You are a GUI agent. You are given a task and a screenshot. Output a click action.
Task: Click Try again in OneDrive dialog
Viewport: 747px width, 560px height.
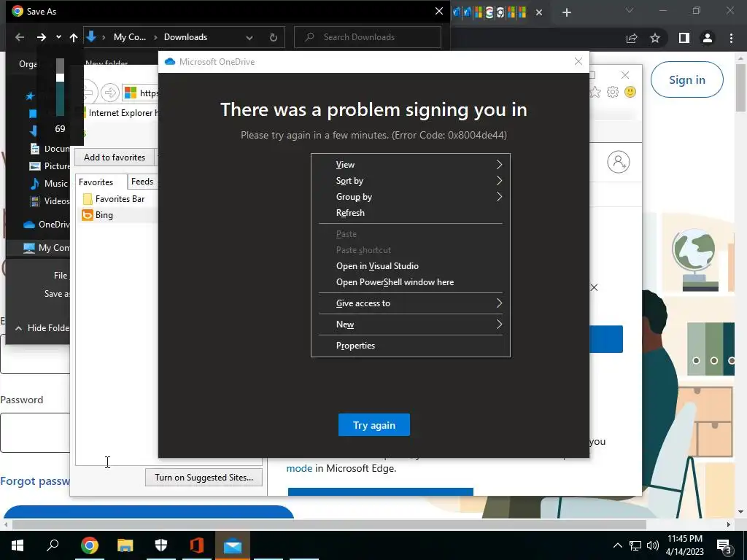[374, 425]
